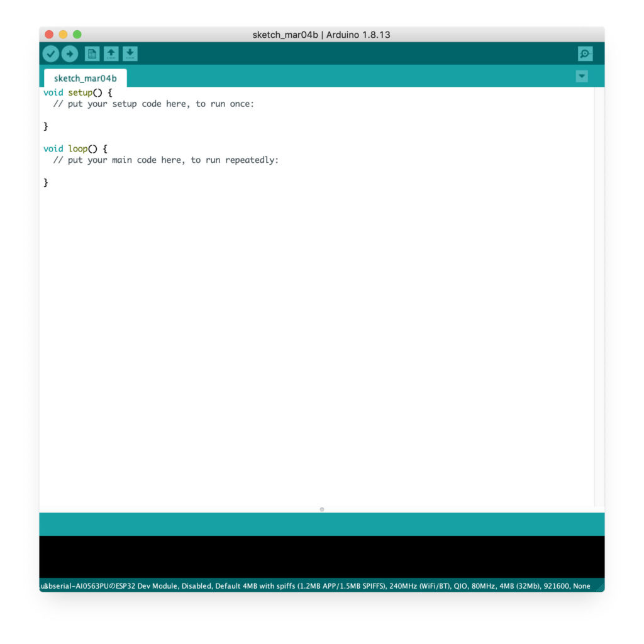
Task: Create a new sketch with New icon
Action: coord(92,54)
